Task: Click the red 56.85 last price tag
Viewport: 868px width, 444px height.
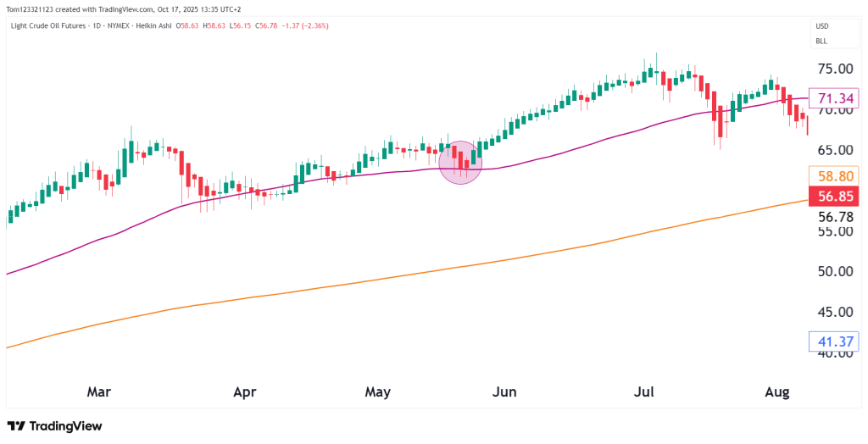Action: click(x=834, y=197)
